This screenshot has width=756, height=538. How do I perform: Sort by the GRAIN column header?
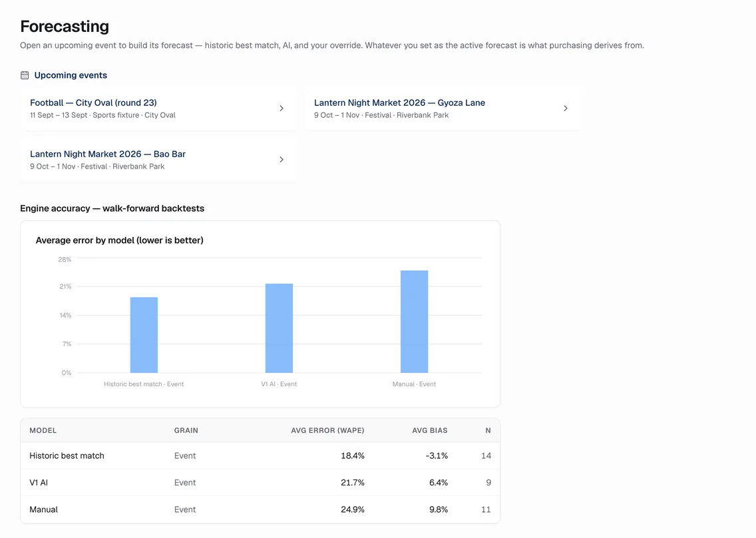coord(186,430)
